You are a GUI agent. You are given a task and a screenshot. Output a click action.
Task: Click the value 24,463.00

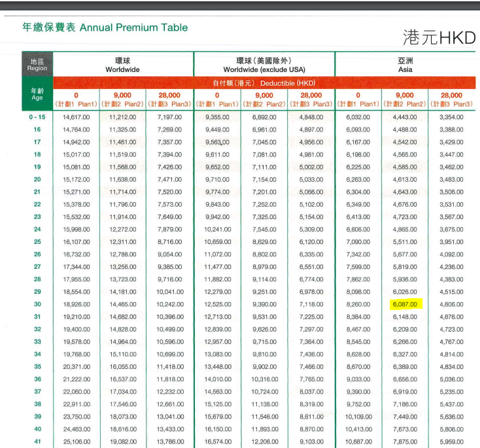tap(77, 429)
